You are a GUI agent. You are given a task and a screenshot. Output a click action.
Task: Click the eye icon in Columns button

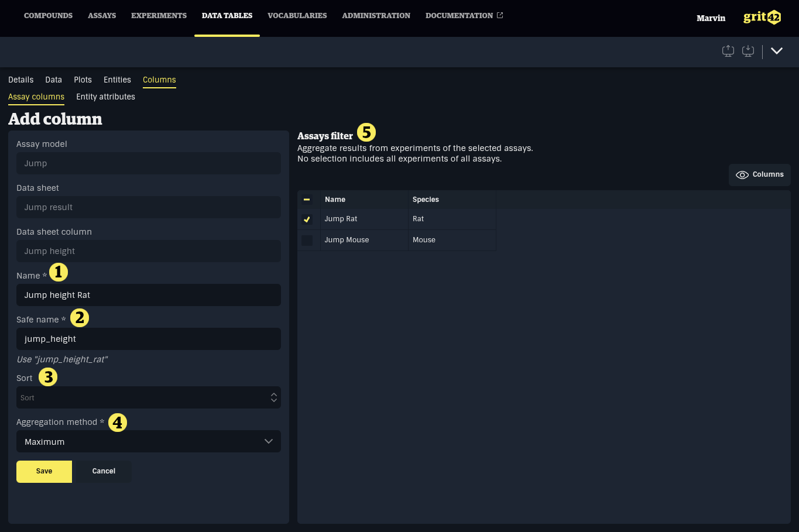(742, 175)
